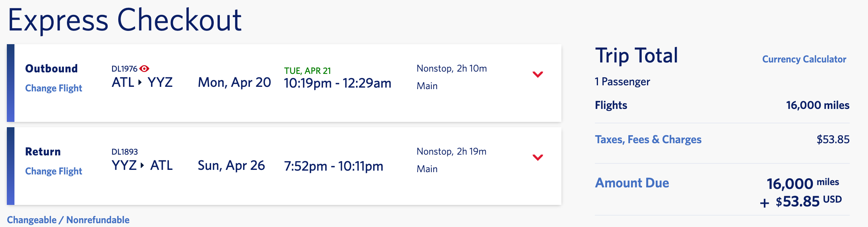
Task: Click the arrow icon between YYZ and ATL
Action: click(x=142, y=165)
